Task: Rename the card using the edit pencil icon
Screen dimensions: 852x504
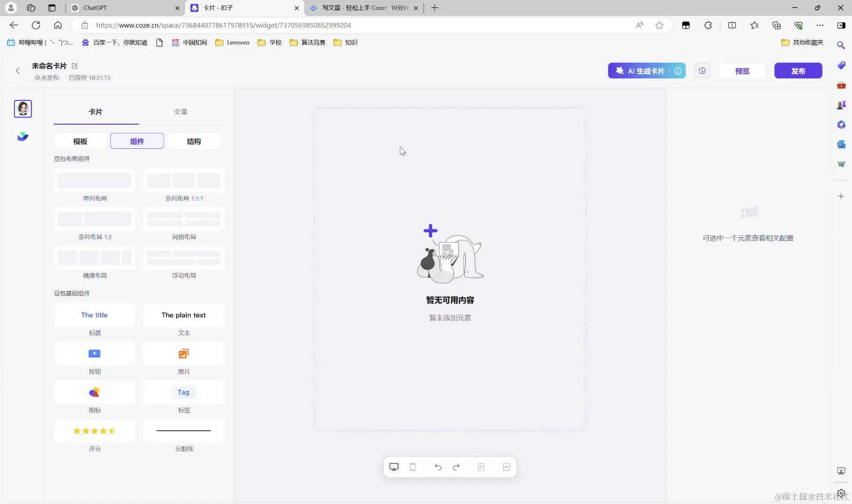Action: click(75, 66)
